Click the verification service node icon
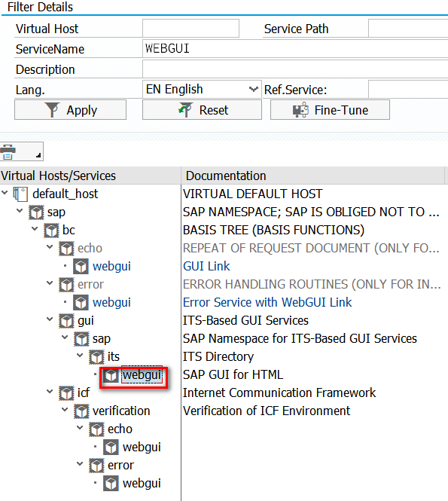The image size is (448, 501). [81, 411]
